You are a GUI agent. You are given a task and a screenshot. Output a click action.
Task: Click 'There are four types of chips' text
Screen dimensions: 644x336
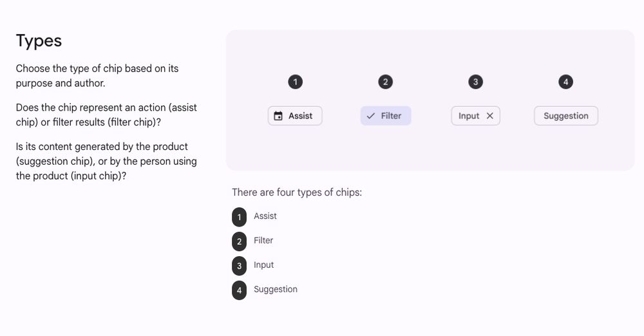[296, 192]
